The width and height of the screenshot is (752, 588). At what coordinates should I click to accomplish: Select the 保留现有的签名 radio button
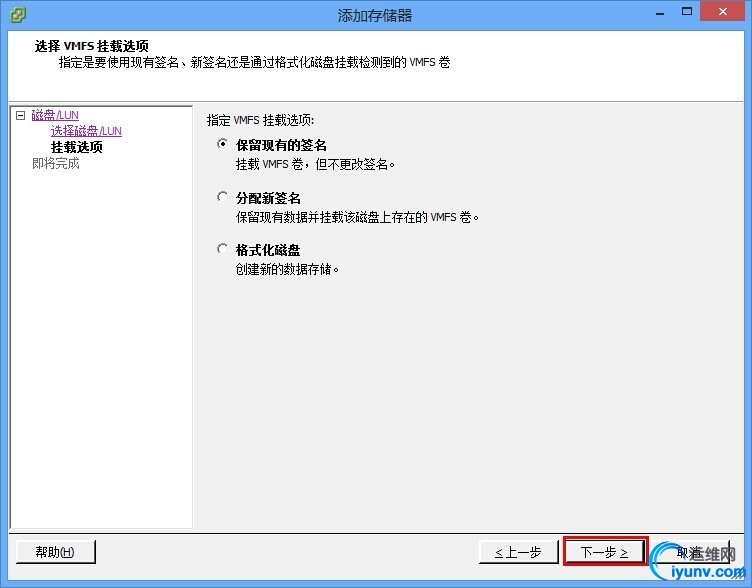pos(223,144)
